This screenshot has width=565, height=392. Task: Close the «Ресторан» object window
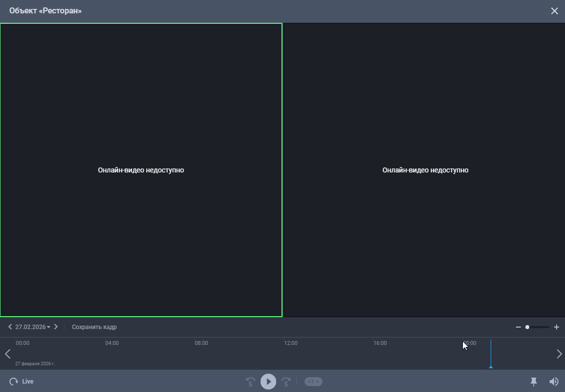click(555, 11)
